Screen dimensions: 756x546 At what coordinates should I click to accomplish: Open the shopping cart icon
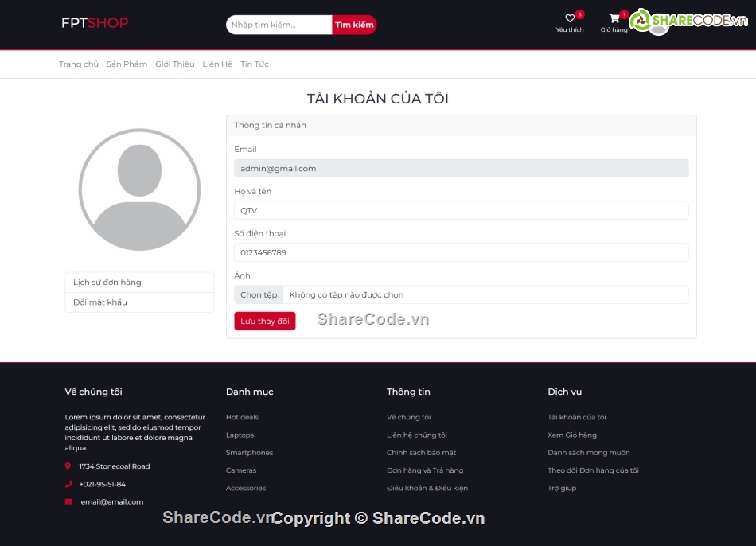pyautogui.click(x=614, y=18)
